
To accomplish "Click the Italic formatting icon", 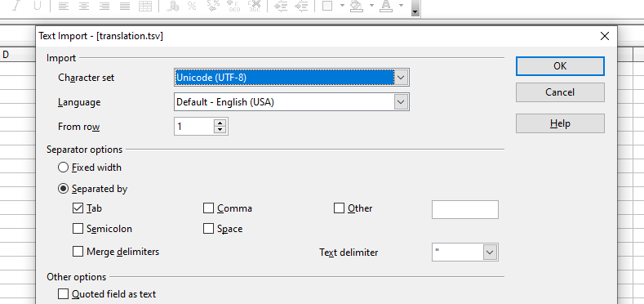I will click(x=16, y=6).
